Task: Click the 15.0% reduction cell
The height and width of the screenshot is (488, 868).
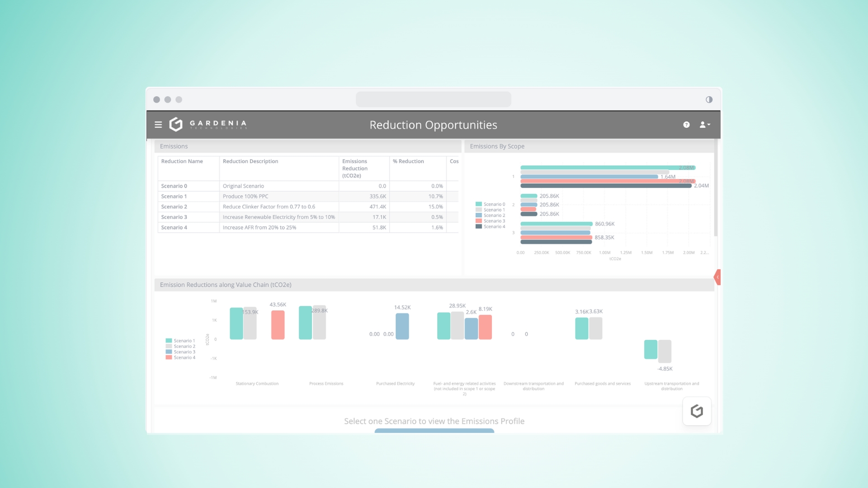Action: coord(418,207)
